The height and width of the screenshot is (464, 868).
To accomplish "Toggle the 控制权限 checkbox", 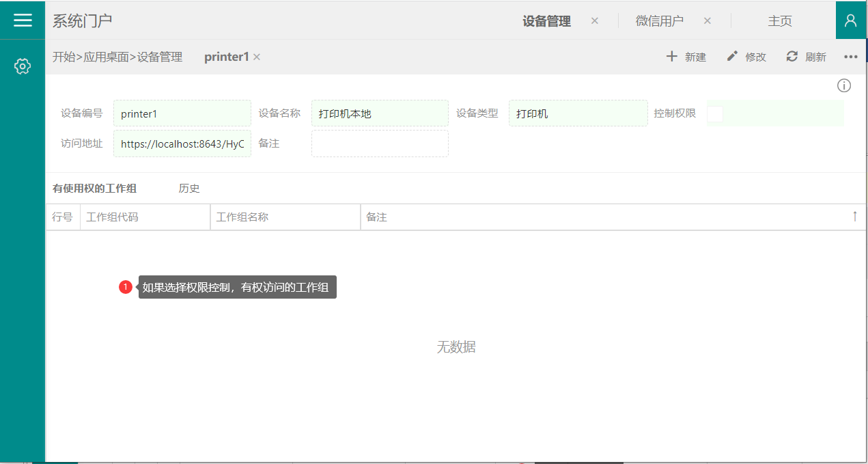I will 715,113.
